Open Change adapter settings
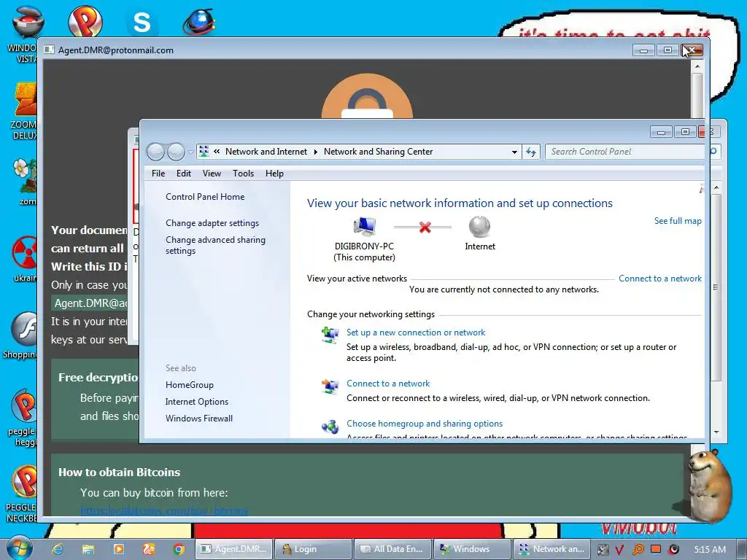 pyautogui.click(x=212, y=223)
